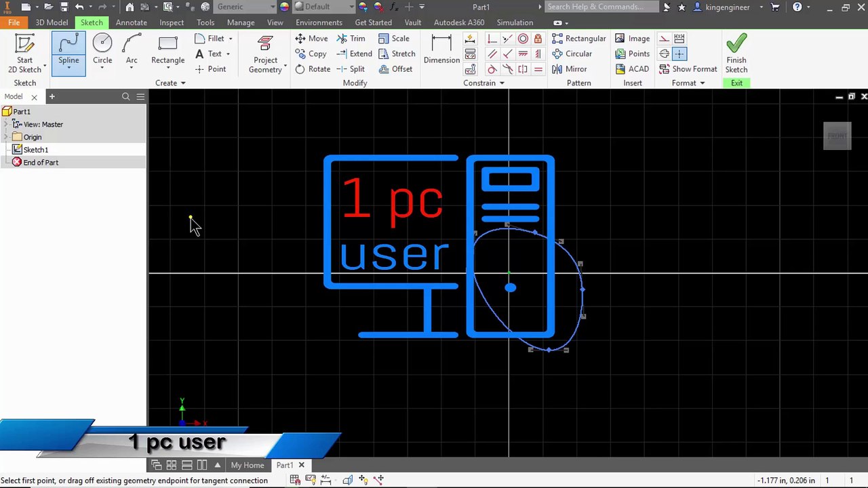The image size is (868, 488).
Task: Insert ACAD file
Action: click(x=632, y=69)
